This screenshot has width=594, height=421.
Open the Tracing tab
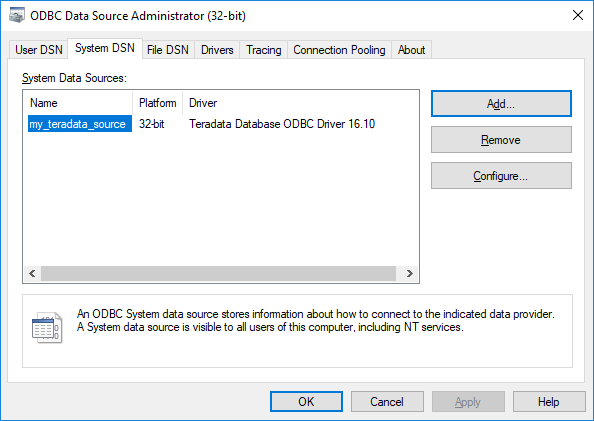[x=264, y=50]
